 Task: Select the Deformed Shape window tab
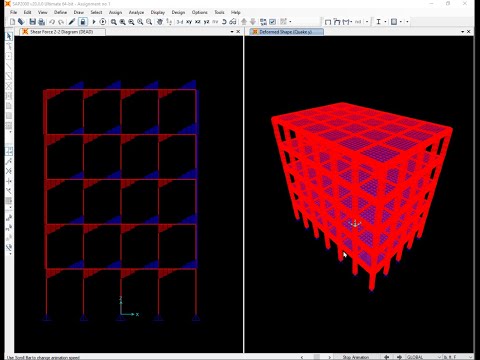(287, 32)
